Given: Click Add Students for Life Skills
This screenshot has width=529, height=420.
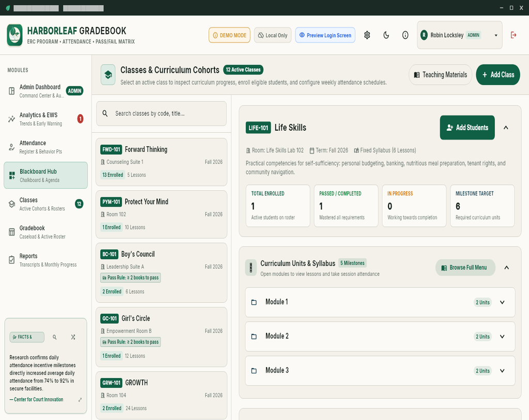Looking at the screenshot, I should click(467, 128).
